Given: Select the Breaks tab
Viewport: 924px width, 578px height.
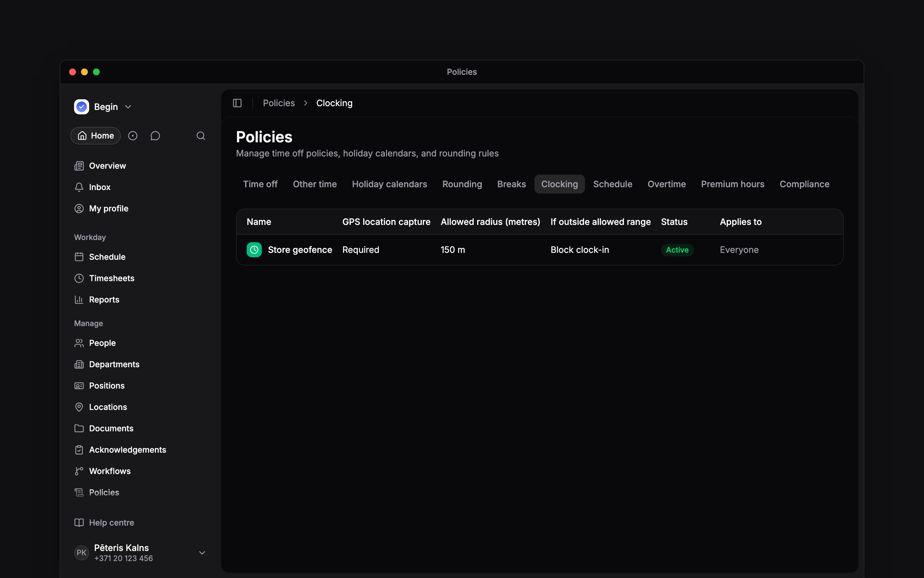Looking at the screenshot, I should tap(512, 184).
